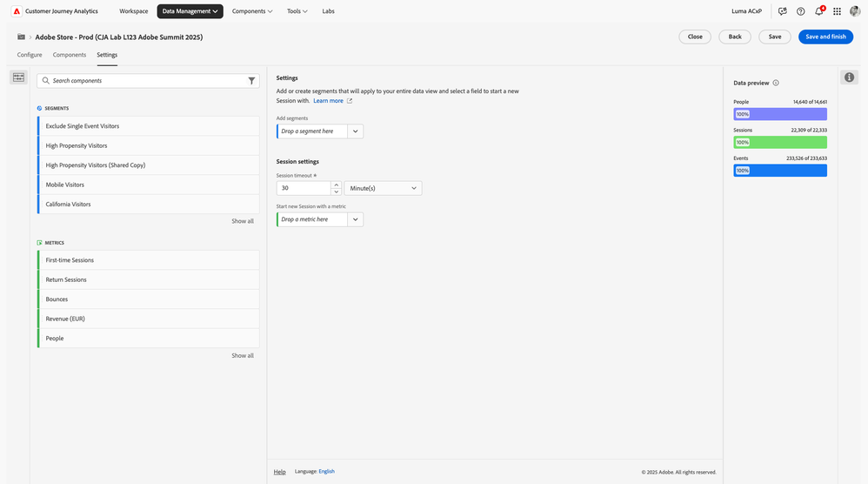Expand the Add segments dropdown
868x484 pixels.
355,131
